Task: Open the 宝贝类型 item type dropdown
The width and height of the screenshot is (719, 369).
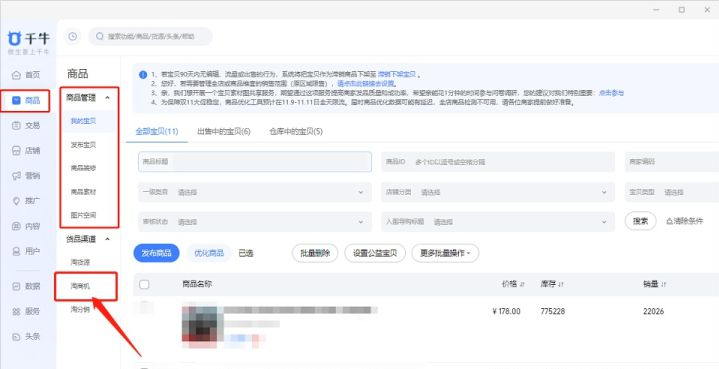Action: coord(672,193)
